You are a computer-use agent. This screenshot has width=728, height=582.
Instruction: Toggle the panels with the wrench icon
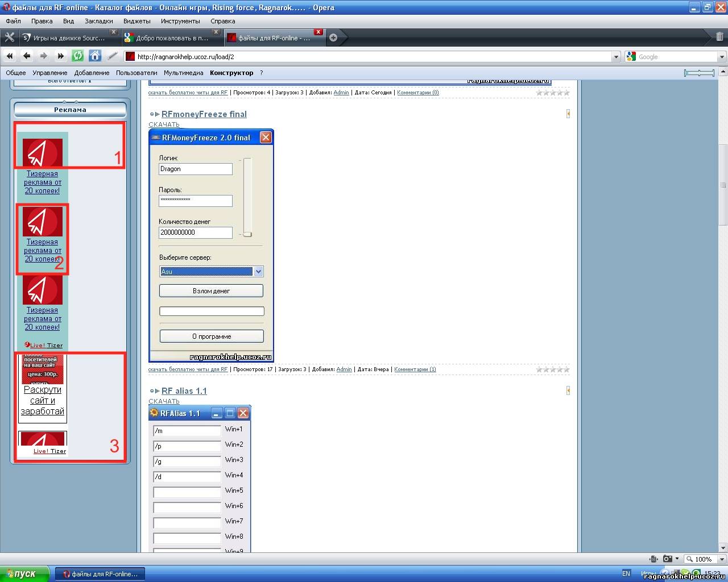[x=9, y=38]
